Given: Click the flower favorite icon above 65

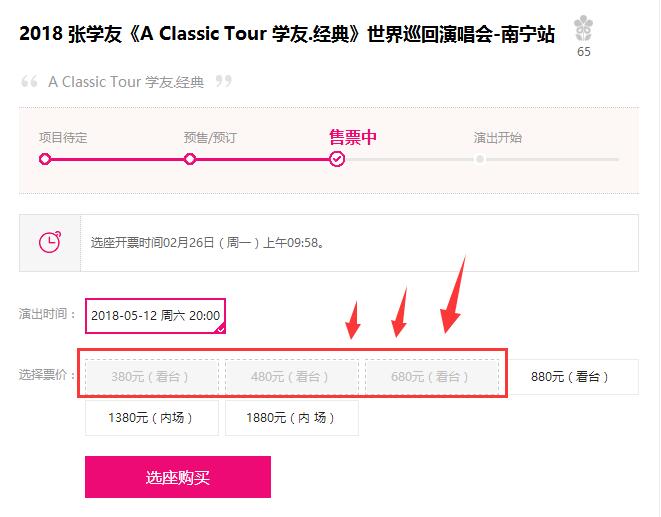Looking at the screenshot, I should click(583, 28).
